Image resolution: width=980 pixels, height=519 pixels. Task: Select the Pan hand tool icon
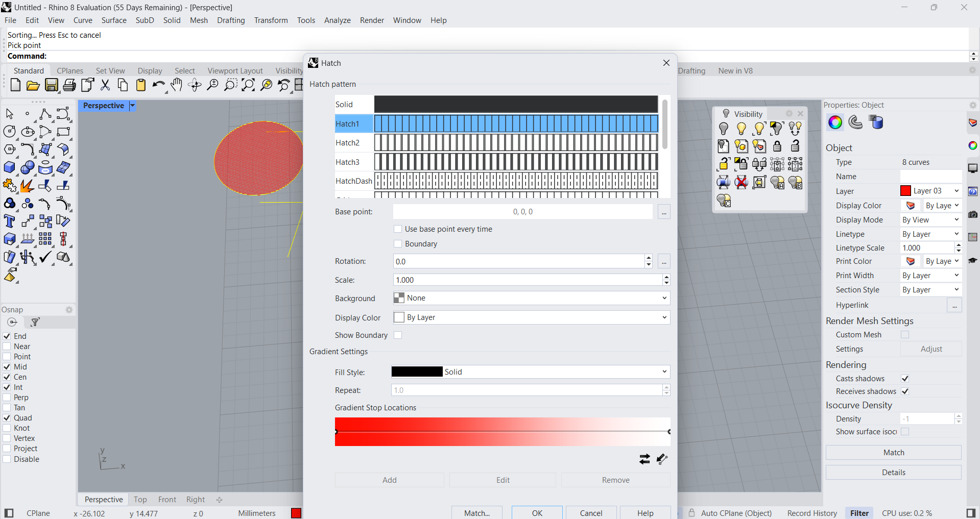177,85
